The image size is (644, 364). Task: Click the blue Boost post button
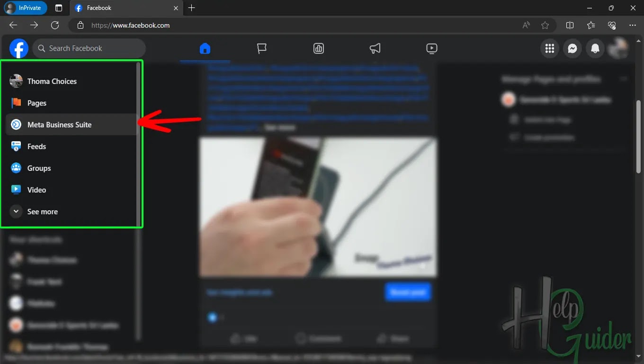tap(408, 292)
